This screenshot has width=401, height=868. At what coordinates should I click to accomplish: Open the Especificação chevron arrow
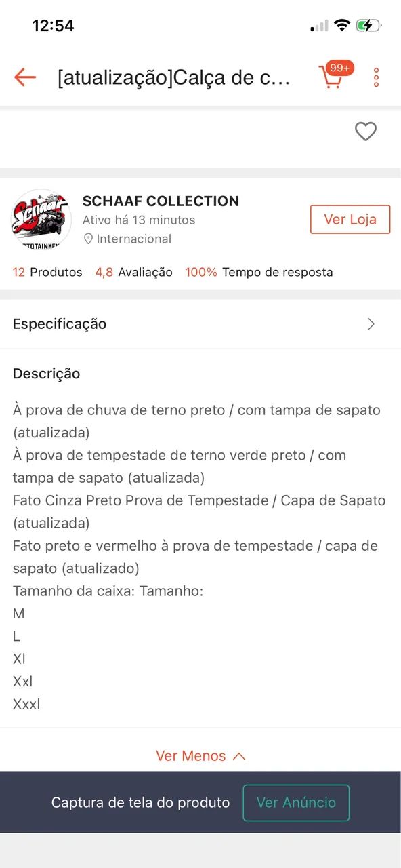coord(371,324)
